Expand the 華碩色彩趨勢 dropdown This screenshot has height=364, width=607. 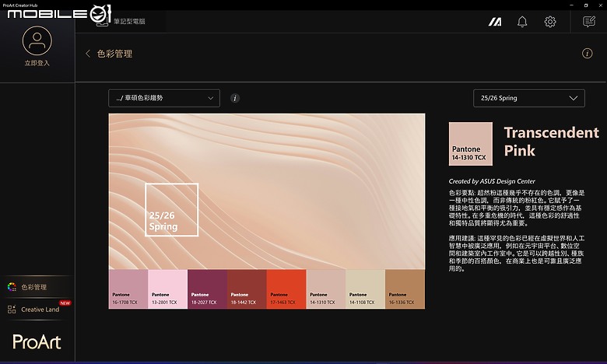pos(164,98)
